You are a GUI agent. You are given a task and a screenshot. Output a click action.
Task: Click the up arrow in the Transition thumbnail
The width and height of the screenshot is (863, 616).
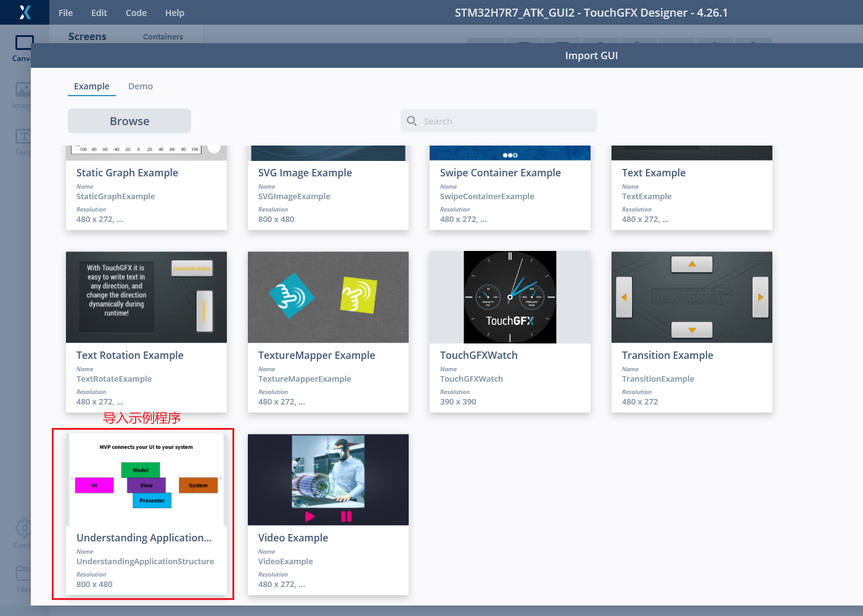(x=692, y=265)
